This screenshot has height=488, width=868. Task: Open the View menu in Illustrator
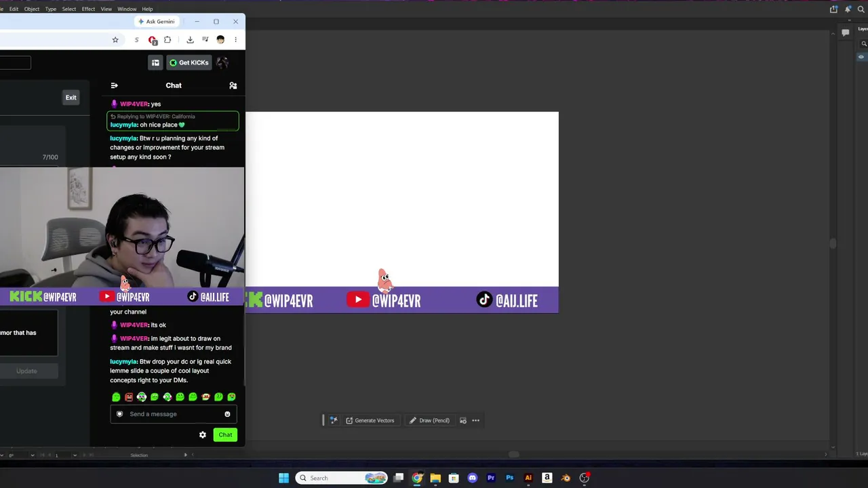106,9
